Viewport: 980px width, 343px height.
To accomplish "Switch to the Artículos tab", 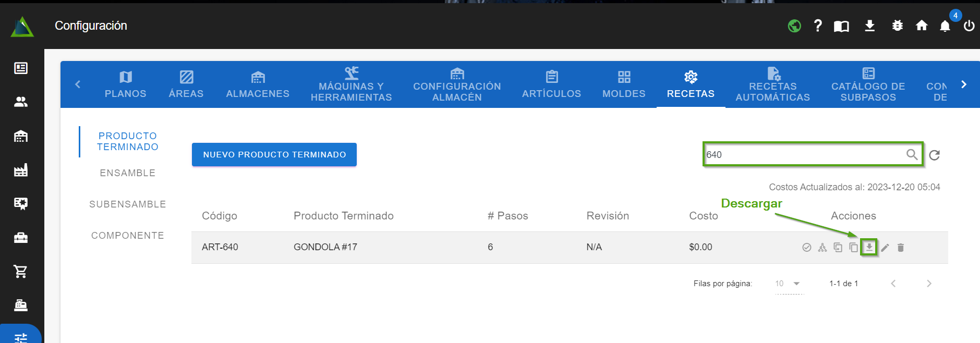I will [x=551, y=84].
